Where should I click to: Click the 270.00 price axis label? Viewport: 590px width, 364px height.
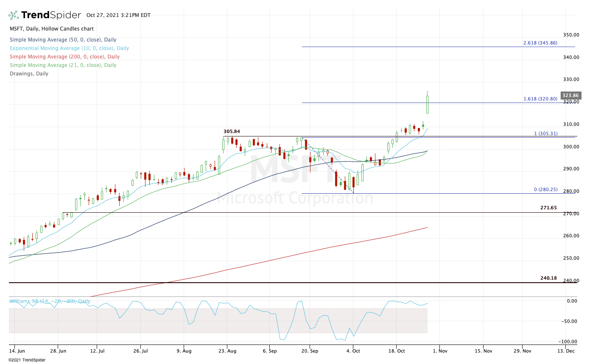571,214
